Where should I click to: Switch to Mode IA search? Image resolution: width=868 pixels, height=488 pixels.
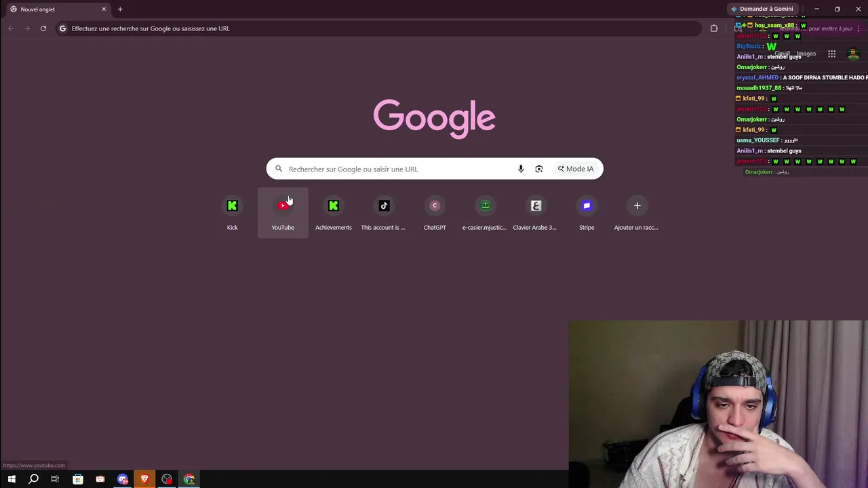pos(576,169)
